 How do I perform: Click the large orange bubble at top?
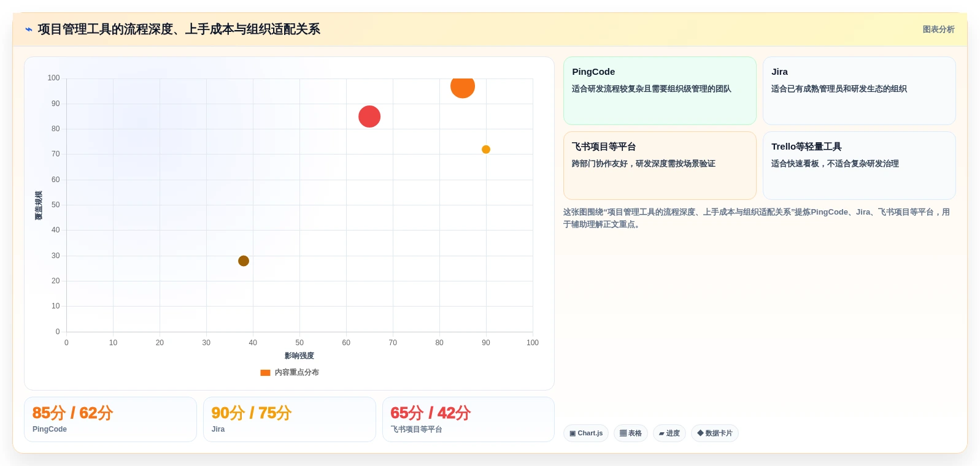pos(463,86)
